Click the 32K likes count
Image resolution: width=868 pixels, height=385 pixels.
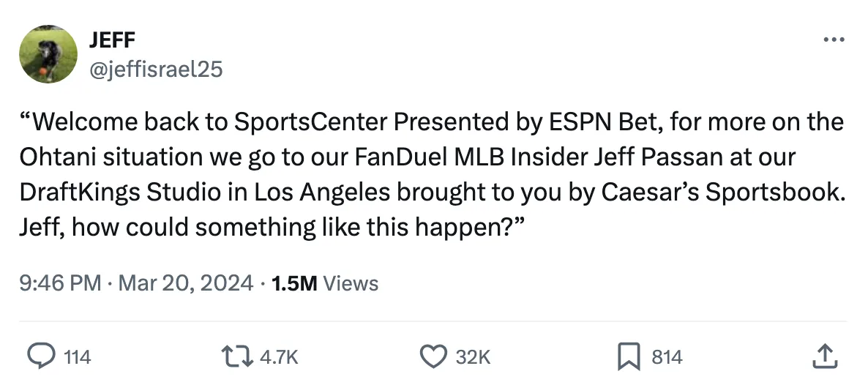point(472,357)
